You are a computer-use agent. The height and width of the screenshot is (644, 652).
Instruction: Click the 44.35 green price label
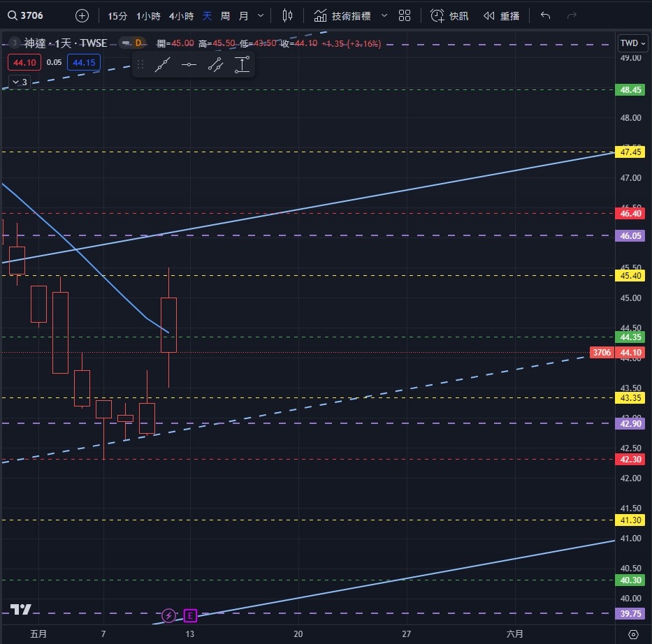point(630,337)
